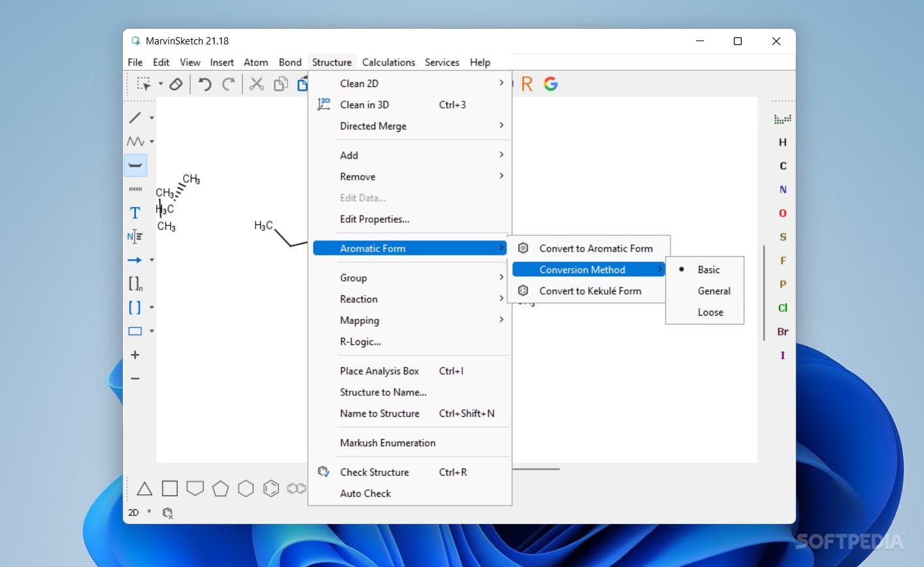Select the Name insertion tool
924x567 pixels.
[x=135, y=236]
